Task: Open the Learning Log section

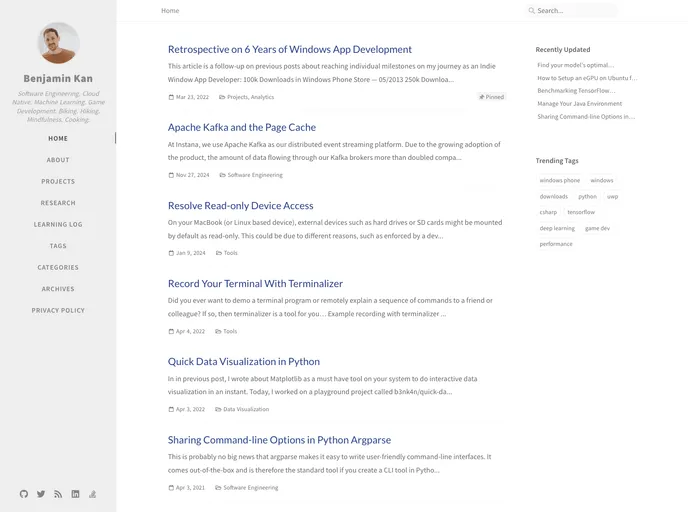Action: tap(58, 224)
